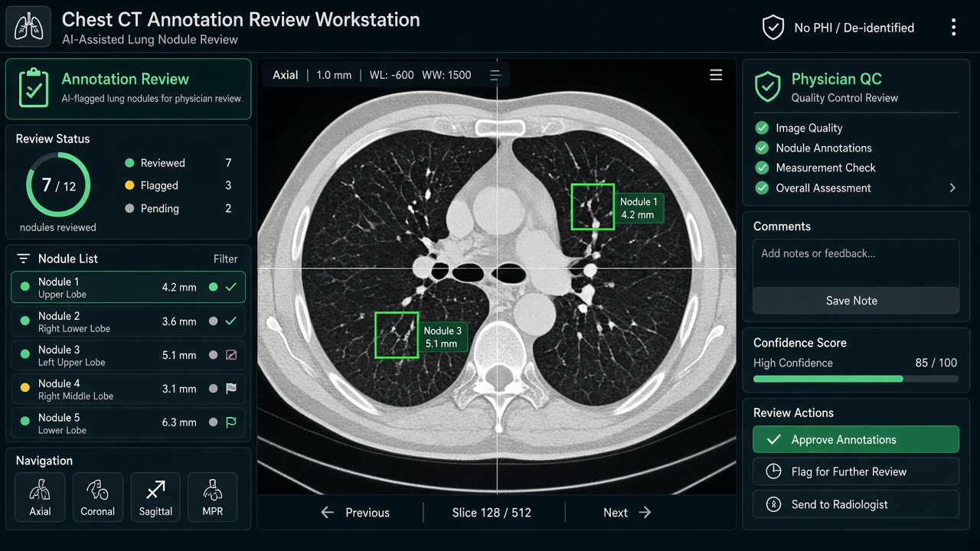This screenshot has height=551, width=980.
Task: Select Nodule 4 Right Middle Lobe row
Action: coord(128,389)
